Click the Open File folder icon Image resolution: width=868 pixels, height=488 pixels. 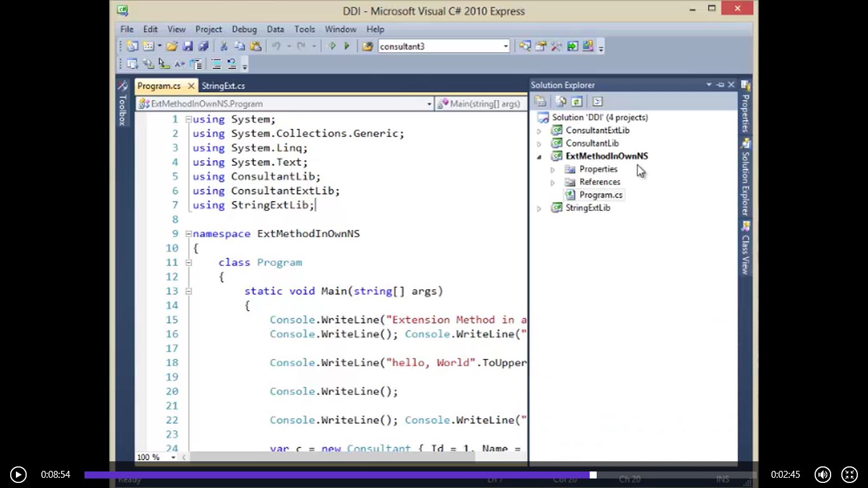pos(172,46)
